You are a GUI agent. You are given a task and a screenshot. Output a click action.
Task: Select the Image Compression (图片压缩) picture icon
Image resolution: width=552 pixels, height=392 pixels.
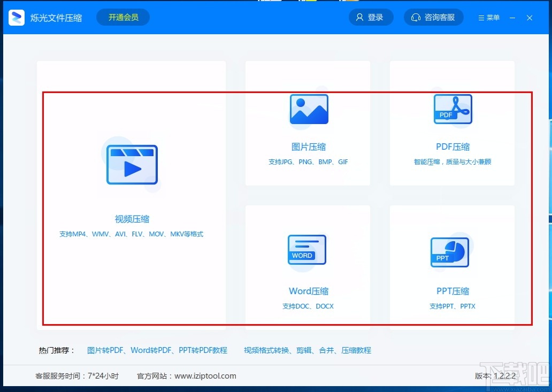click(309, 109)
